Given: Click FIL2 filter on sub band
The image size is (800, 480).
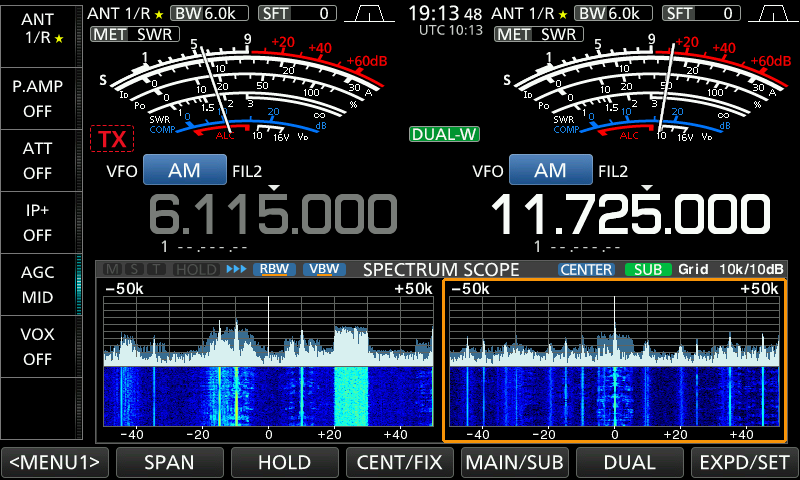Looking at the screenshot, I should click(x=613, y=171).
